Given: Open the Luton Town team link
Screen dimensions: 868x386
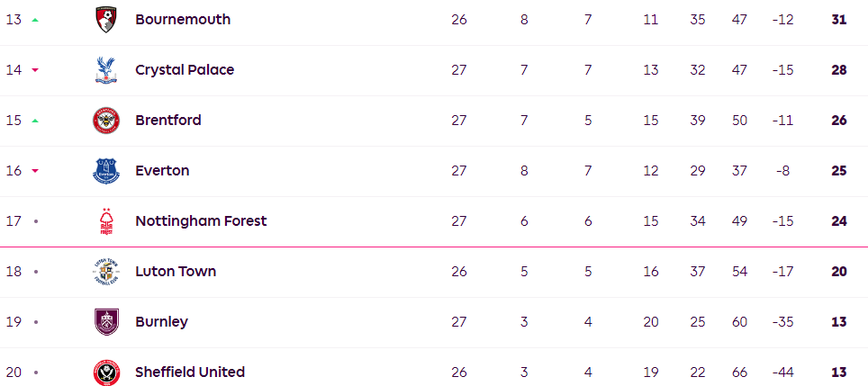Looking at the screenshot, I should click(176, 272).
